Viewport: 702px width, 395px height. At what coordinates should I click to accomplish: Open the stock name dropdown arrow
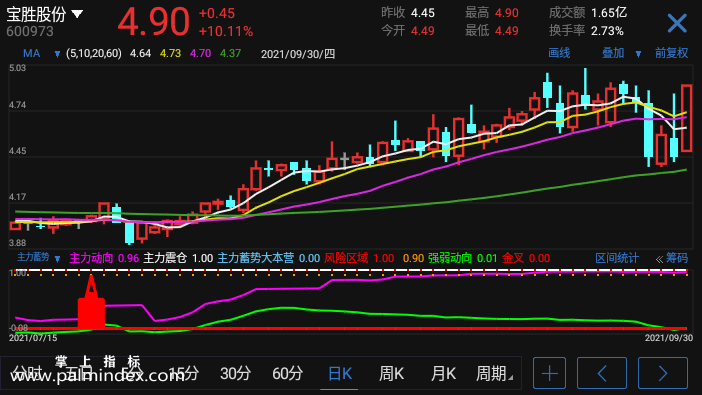77,14
